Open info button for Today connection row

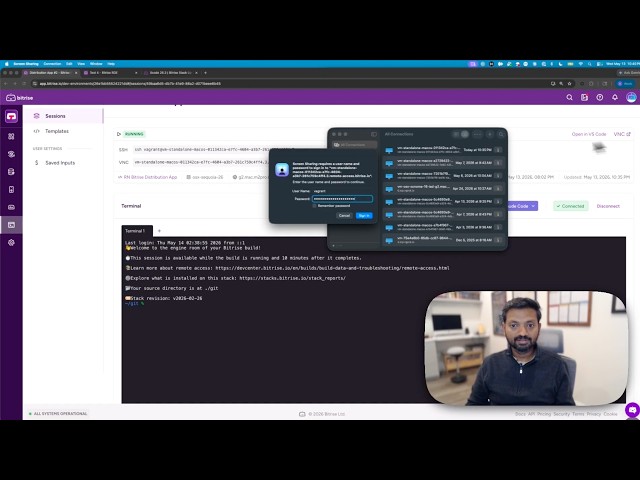[x=498, y=150]
